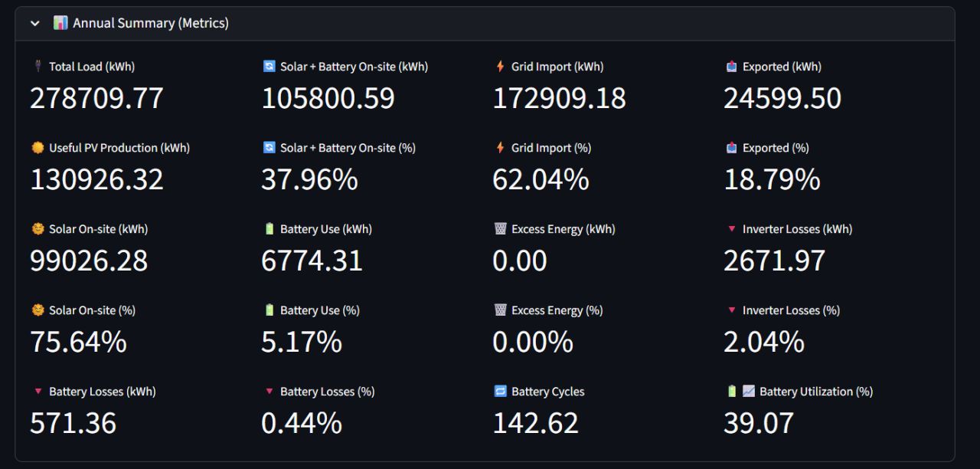This screenshot has height=469, width=980.
Task: Click the Annual Summary (Metrics) header title
Action: pyautogui.click(x=151, y=23)
